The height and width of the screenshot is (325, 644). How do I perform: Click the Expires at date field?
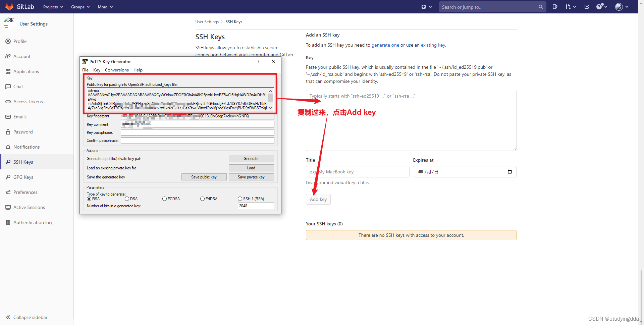(x=465, y=172)
